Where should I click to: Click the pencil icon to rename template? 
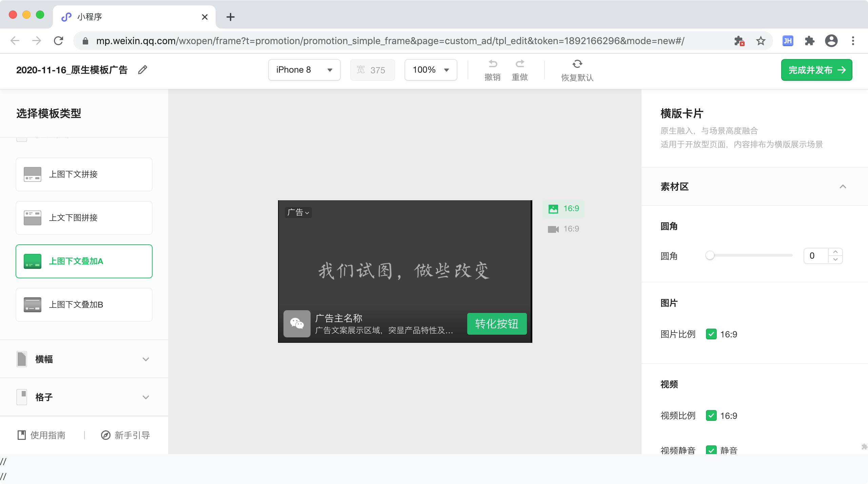tap(143, 70)
